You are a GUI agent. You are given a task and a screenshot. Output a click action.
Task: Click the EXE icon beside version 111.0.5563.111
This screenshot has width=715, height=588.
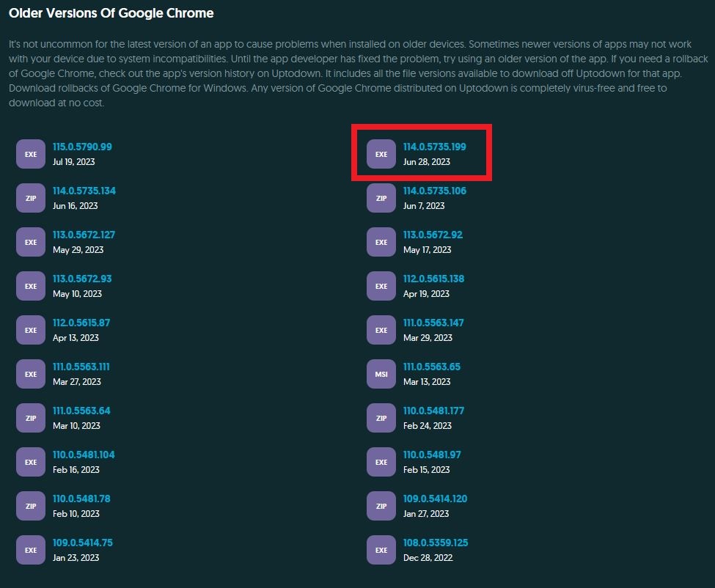31,374
